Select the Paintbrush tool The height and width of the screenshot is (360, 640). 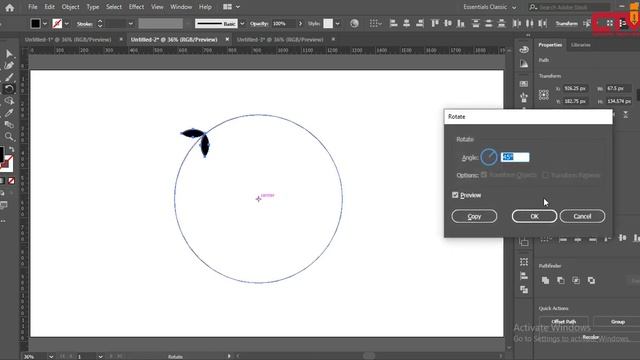point(9,77)
